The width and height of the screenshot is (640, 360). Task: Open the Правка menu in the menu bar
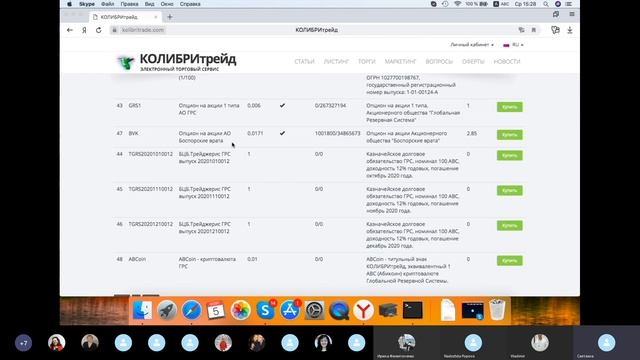(x=129, y=4)
